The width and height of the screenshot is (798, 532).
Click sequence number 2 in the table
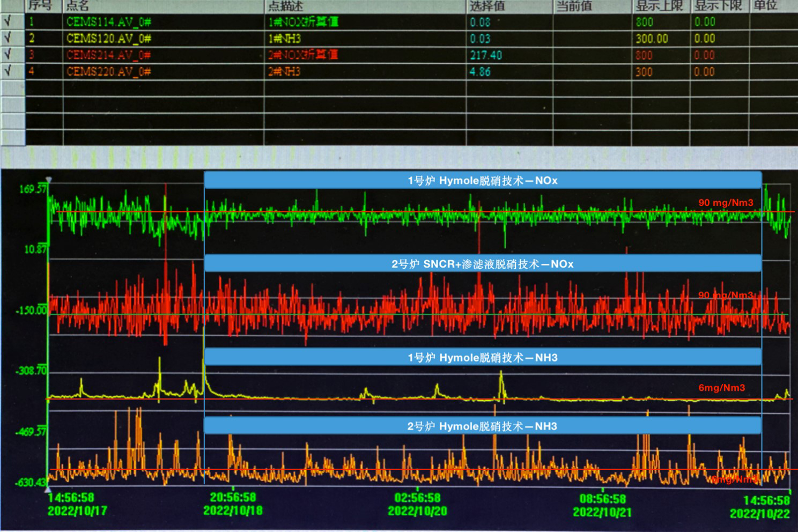coord(31,39)
